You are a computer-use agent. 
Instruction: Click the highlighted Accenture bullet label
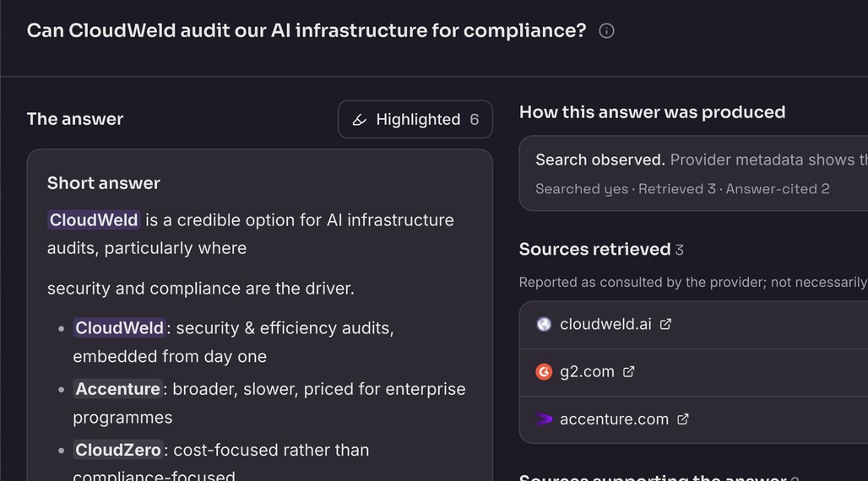pyautogui.click(x=117, y=388)
